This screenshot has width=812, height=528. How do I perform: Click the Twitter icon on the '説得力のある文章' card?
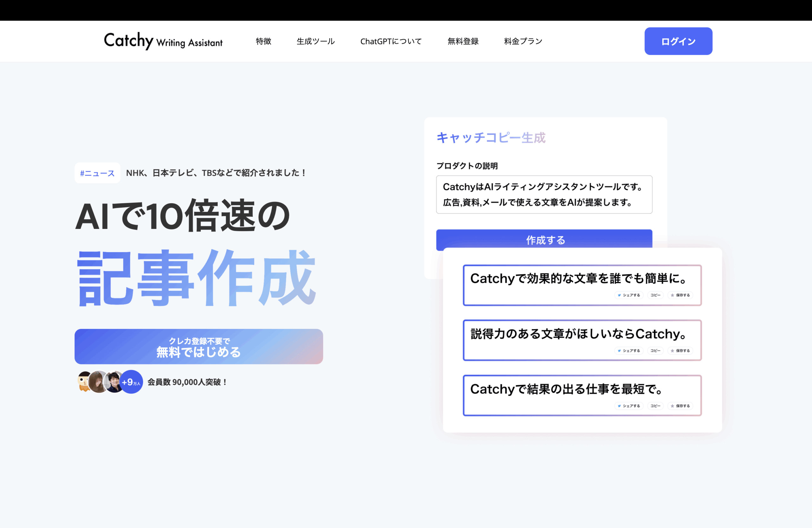point(619,351)
